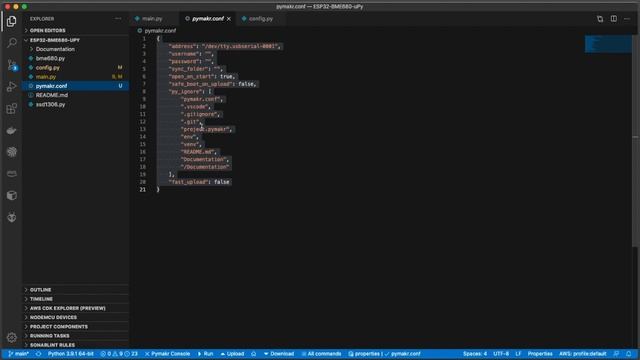Expand the SonarLint Rules section
Viewport: 640px width, 360px height.
coord(75,345)
